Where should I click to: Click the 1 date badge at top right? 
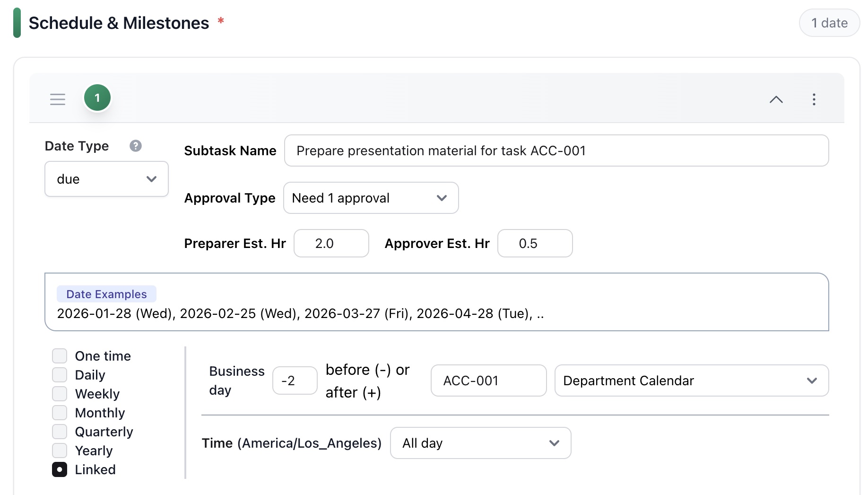(x=829, y=22)
